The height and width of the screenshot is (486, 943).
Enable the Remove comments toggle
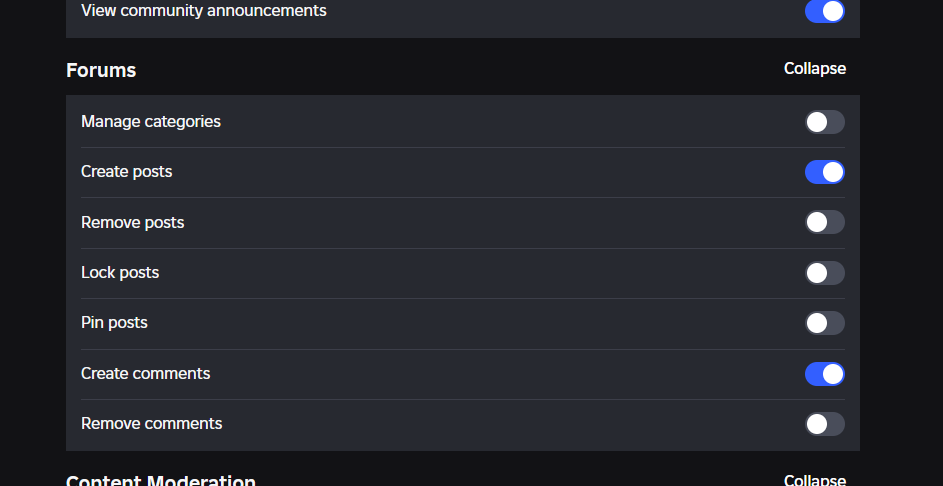click(825, 424)
